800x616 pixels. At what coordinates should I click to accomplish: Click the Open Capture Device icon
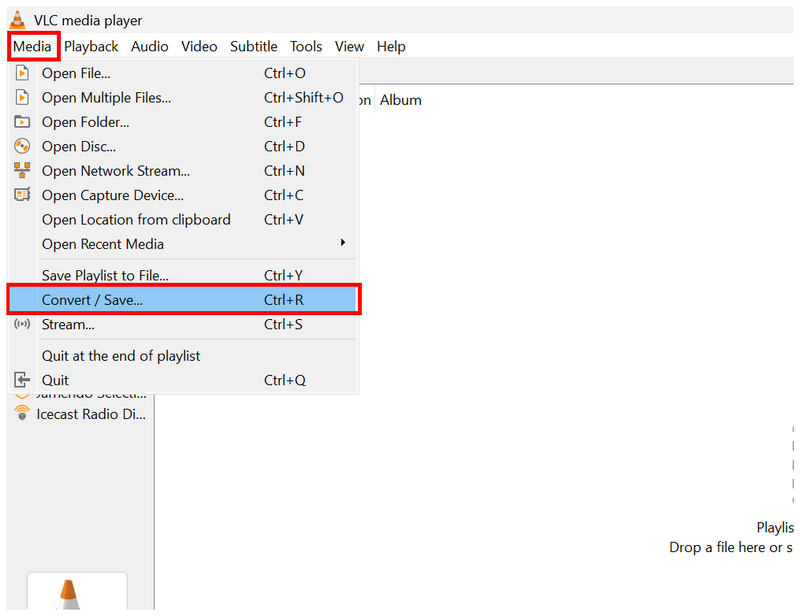[x=22, y=194]
